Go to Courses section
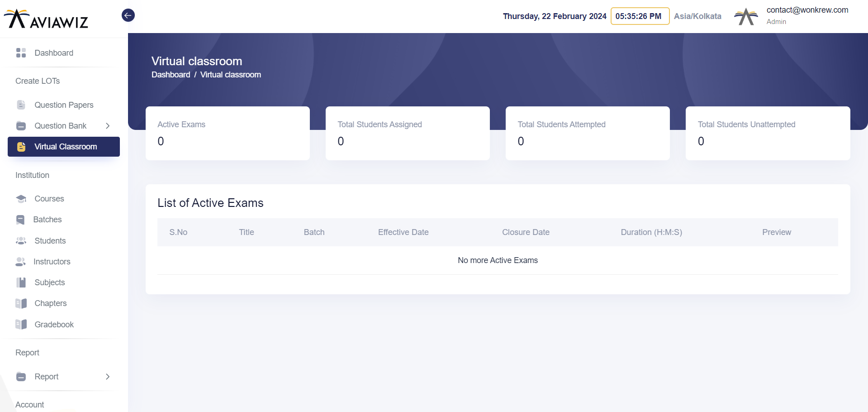This screenshot has height=412, width=868. (x=64, y=199)
